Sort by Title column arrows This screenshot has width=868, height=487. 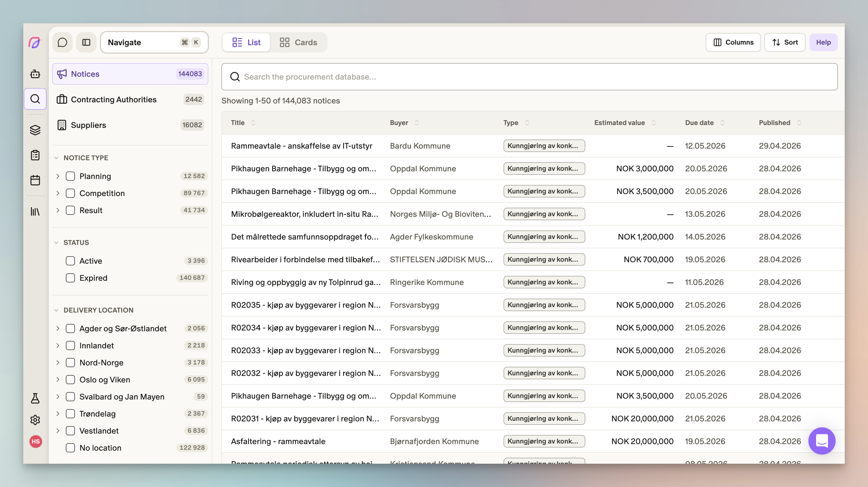(253, 123)
